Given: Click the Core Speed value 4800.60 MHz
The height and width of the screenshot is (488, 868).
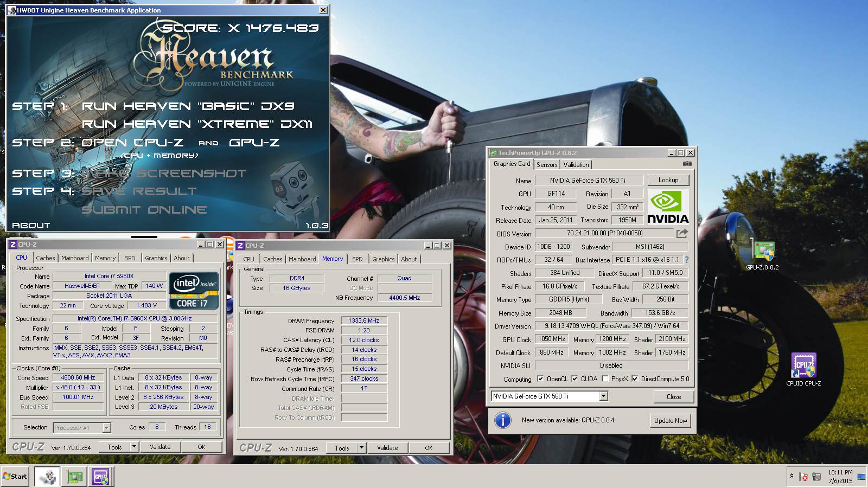Looking at the screenshot, I should (x=78, y=377).
